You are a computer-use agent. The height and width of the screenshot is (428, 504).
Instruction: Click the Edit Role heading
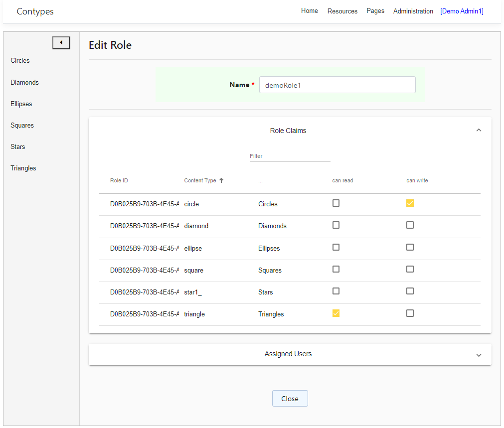pyautogui.click(x=110, y=45)
